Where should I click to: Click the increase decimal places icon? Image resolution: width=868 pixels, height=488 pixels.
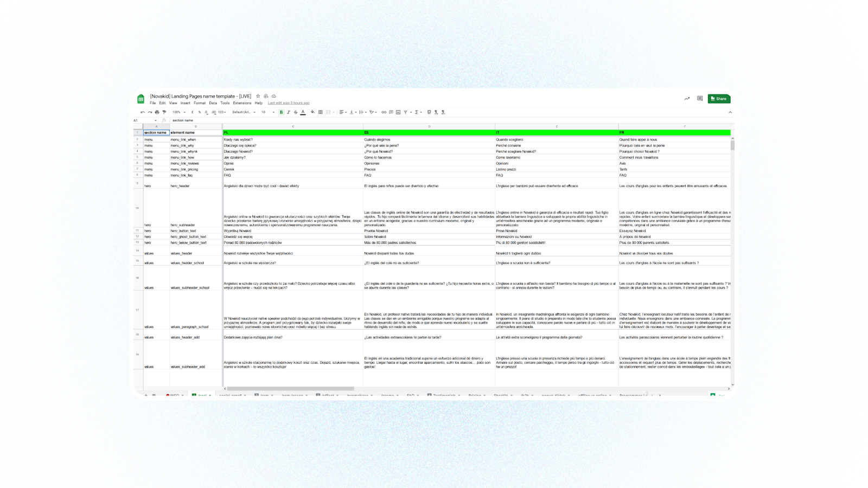pos(214,112)
